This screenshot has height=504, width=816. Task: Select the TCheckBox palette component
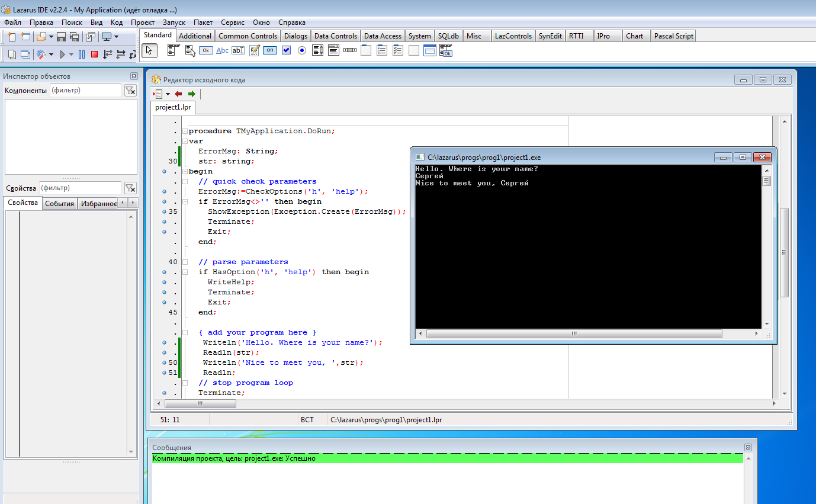pos(286,51)
